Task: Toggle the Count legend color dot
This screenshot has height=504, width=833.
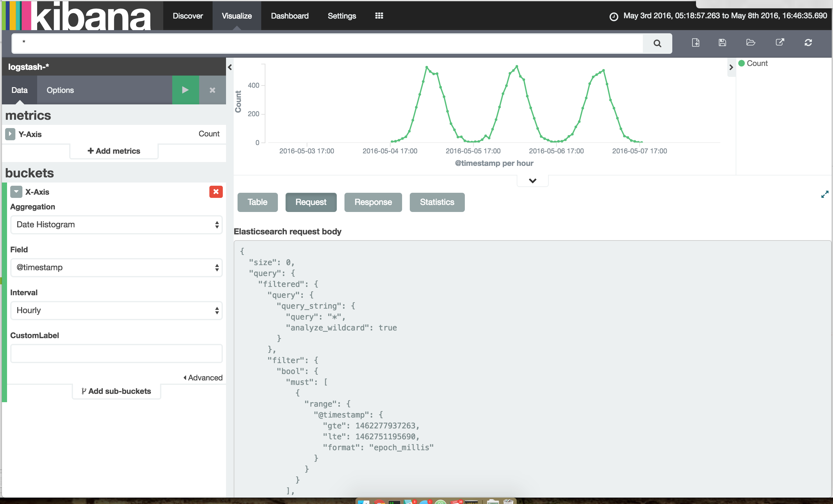Action: (x=741, y=63)
